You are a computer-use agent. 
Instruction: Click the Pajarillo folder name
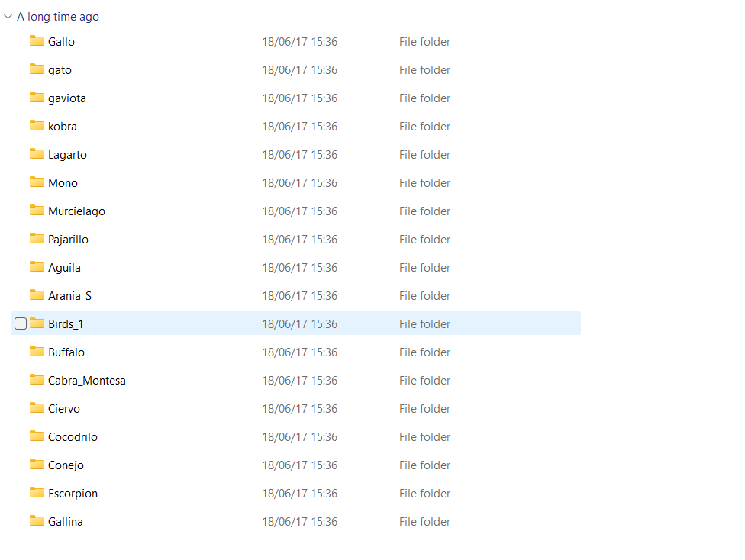pyautogui.click(x=68, y=240)
